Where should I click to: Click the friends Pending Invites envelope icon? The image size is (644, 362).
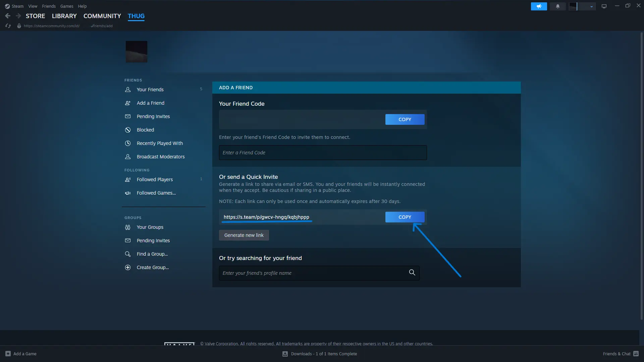[x=128, y=116]
